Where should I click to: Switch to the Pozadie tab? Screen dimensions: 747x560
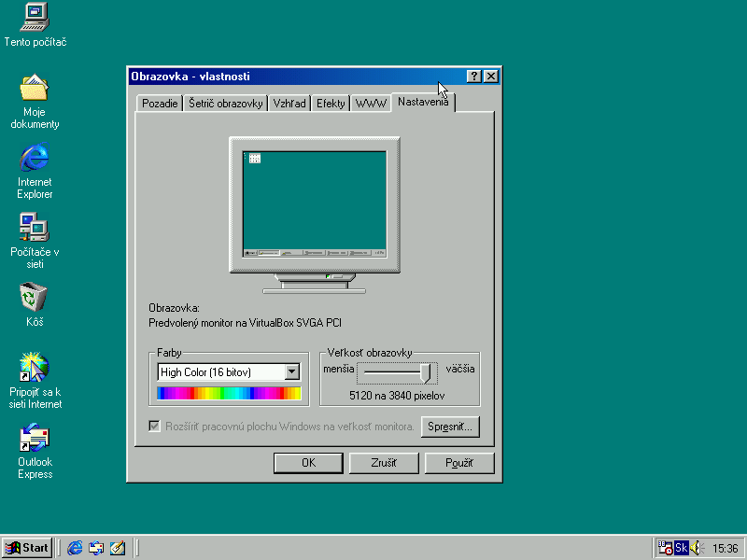point(160,104)
